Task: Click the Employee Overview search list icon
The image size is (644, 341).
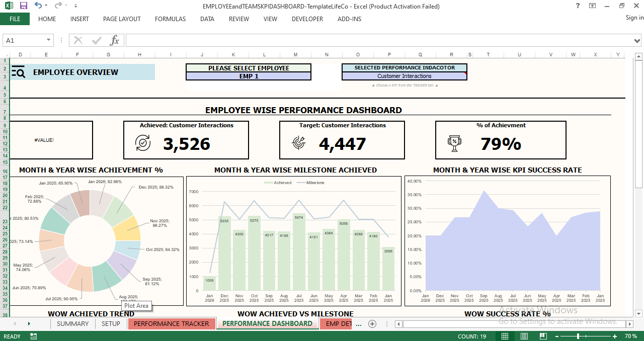Action: (x=18, y=72)
